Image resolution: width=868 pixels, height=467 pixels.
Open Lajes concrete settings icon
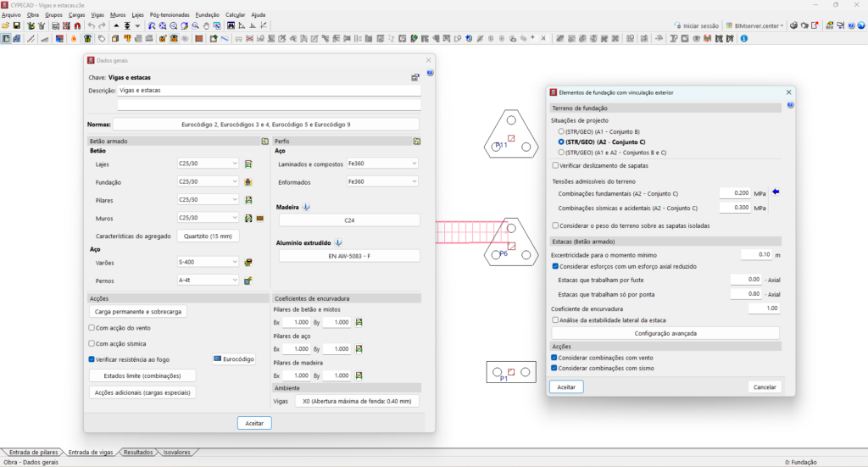tap(248, 164)
